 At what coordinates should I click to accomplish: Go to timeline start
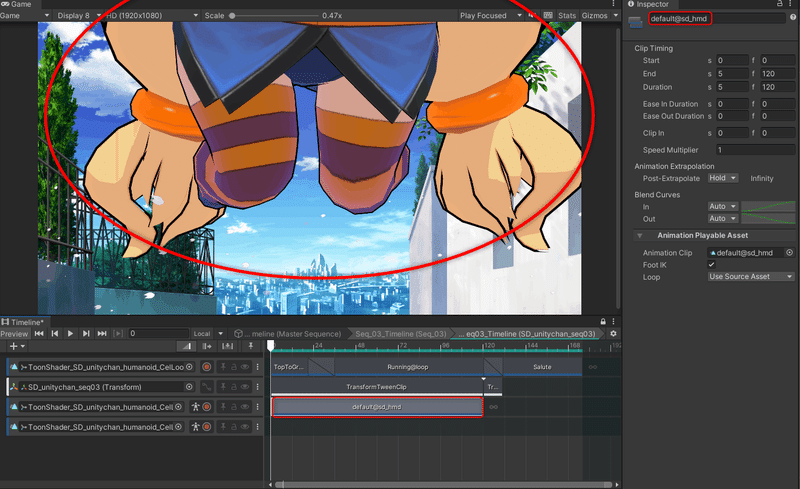tap(39, 333)
